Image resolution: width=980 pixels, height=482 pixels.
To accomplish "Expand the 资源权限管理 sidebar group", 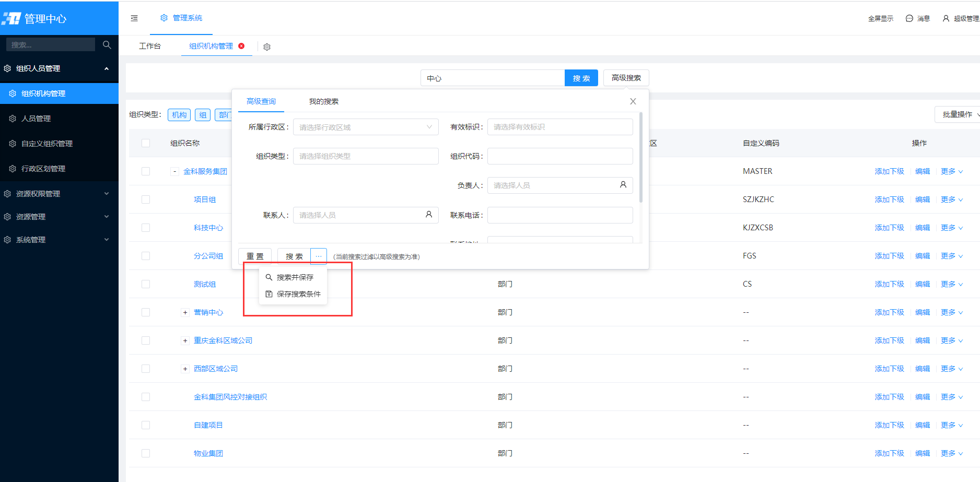I will pos(59,194).
